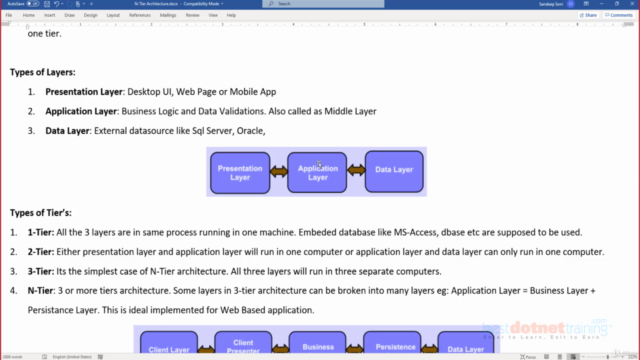Click arrow between Presentation and Application Layer
This screenshot has width=640, height=360.
279,171
